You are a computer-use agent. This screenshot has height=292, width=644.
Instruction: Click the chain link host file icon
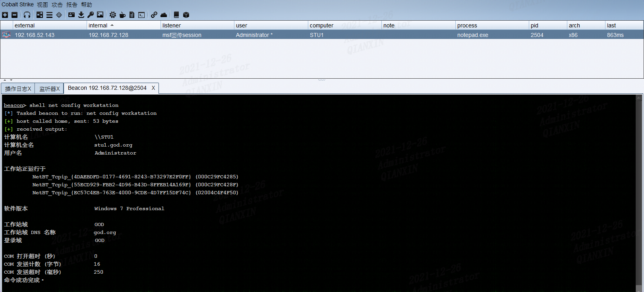pos(154,15)
